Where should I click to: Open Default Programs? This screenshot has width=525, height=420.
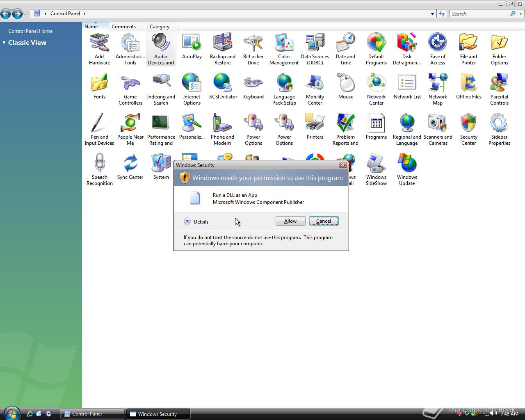tap(376, 49)
